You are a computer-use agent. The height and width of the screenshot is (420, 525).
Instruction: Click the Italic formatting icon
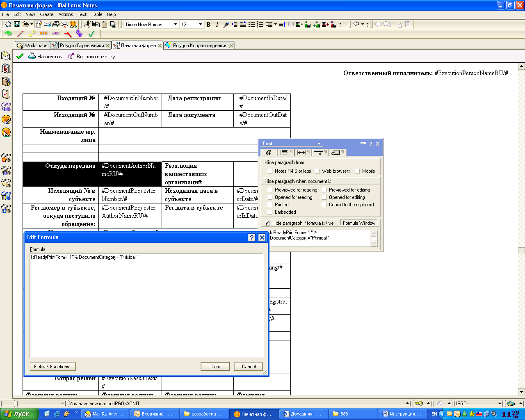(x=217, y=25)
